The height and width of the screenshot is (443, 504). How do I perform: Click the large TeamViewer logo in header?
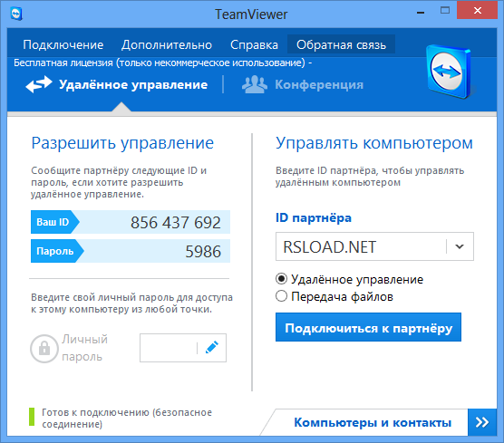[449, 72]
